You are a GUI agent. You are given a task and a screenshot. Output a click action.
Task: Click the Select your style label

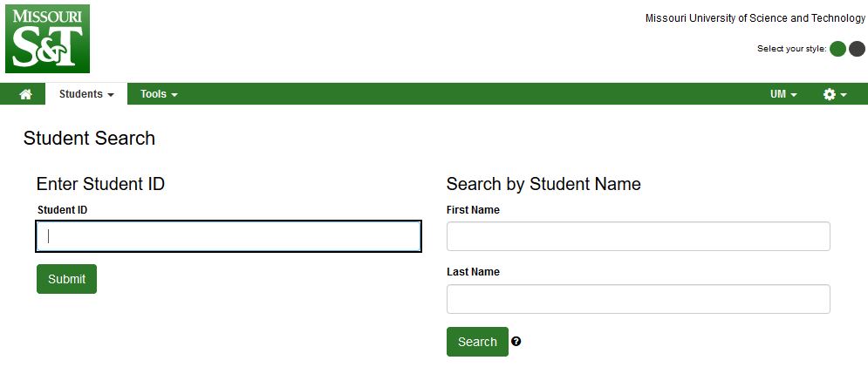(791, 49)
